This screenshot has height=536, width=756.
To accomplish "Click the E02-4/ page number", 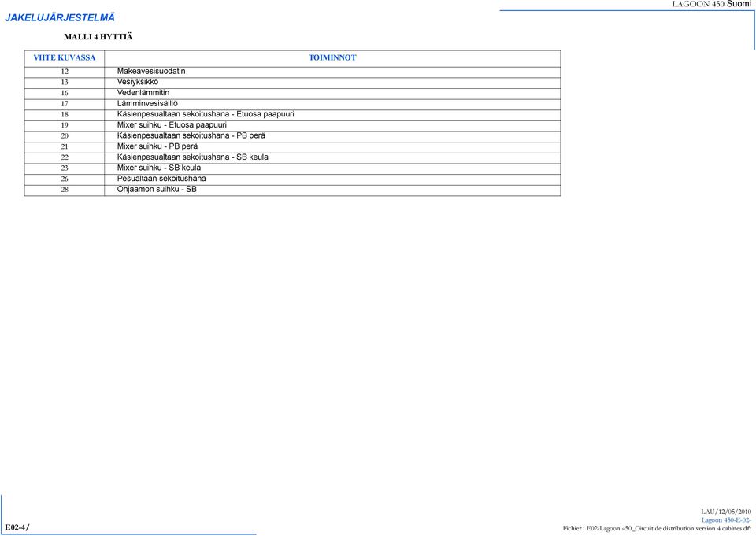I will (17, 527).
